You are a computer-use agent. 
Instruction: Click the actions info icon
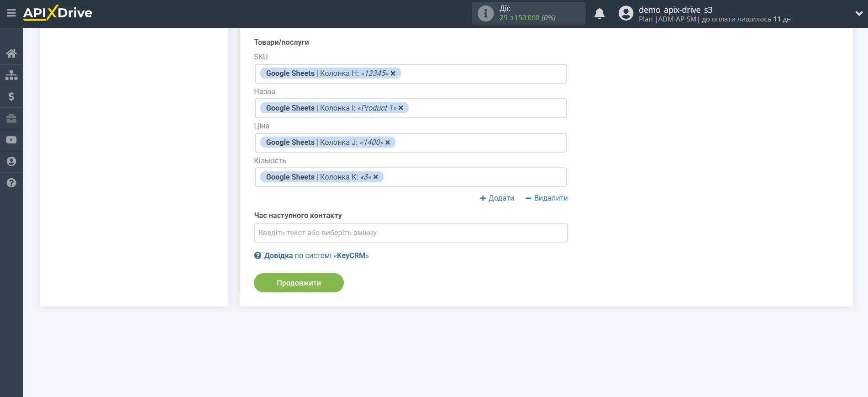(x=485, y=13)
